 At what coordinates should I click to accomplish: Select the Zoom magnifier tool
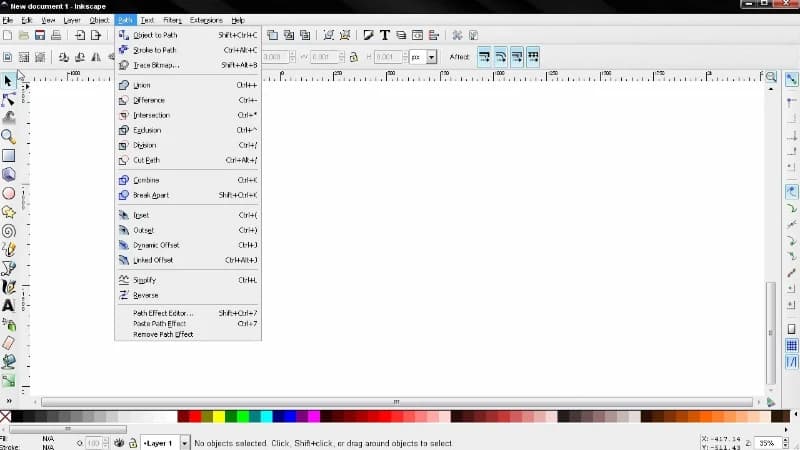(x=8, y=136)
